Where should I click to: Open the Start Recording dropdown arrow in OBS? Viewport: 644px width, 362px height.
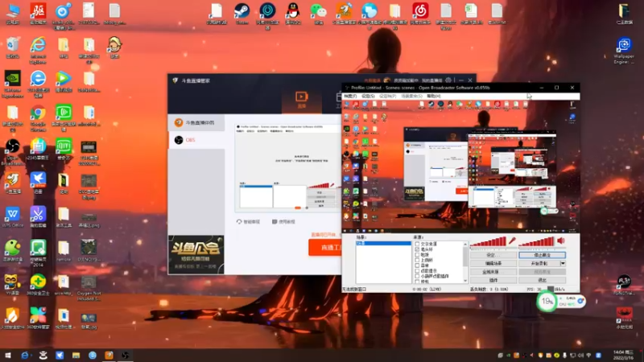click(563, 264)
